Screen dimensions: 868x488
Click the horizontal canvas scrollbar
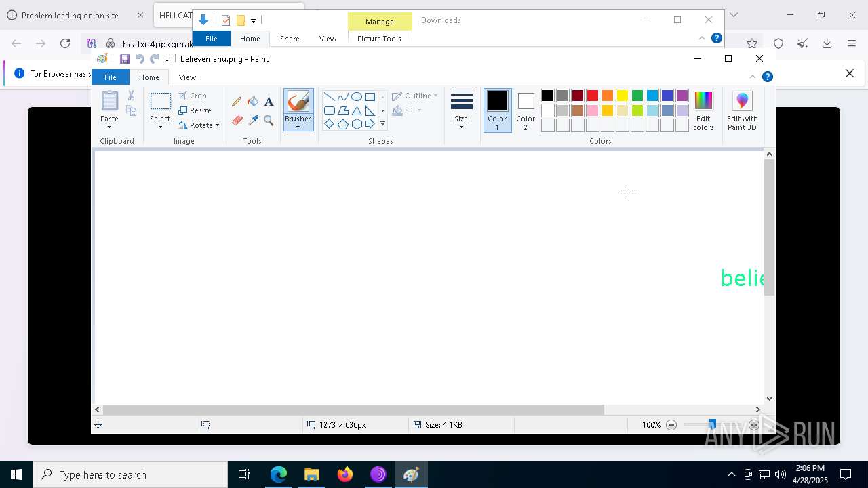point(353,409)
